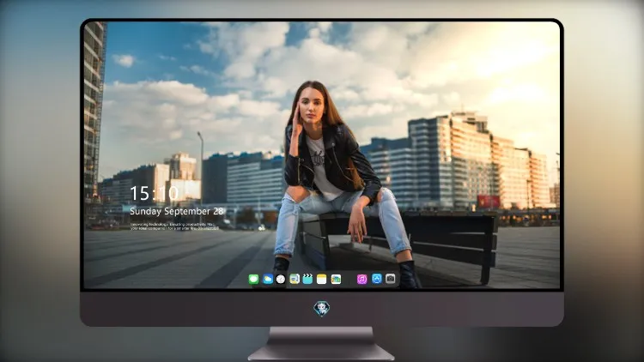Click the 'Sunday September 28' date text
The height and width of the screenshot is (362, 644).
(x=177, y=211)
